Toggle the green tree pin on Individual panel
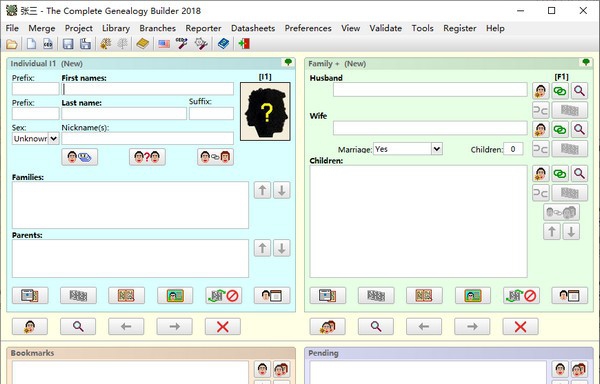The width and height of the screenshot is (600, 384). pos(288,62)
